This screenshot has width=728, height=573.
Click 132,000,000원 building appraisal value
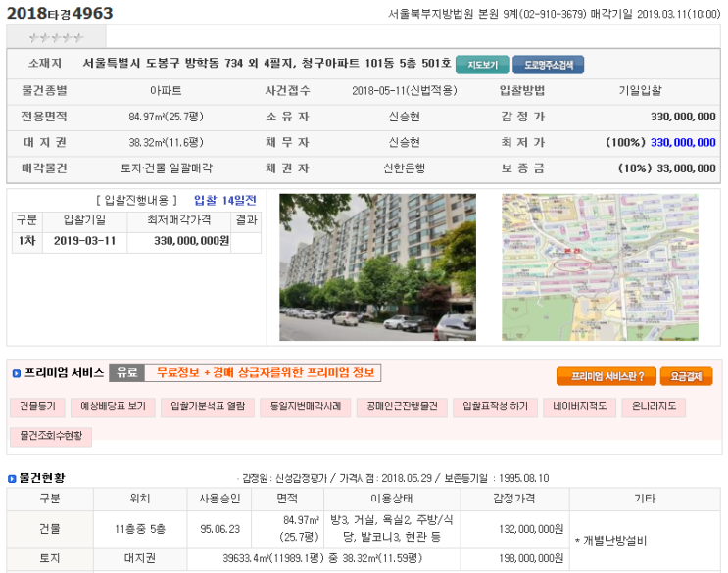click(x=531, y=529)
